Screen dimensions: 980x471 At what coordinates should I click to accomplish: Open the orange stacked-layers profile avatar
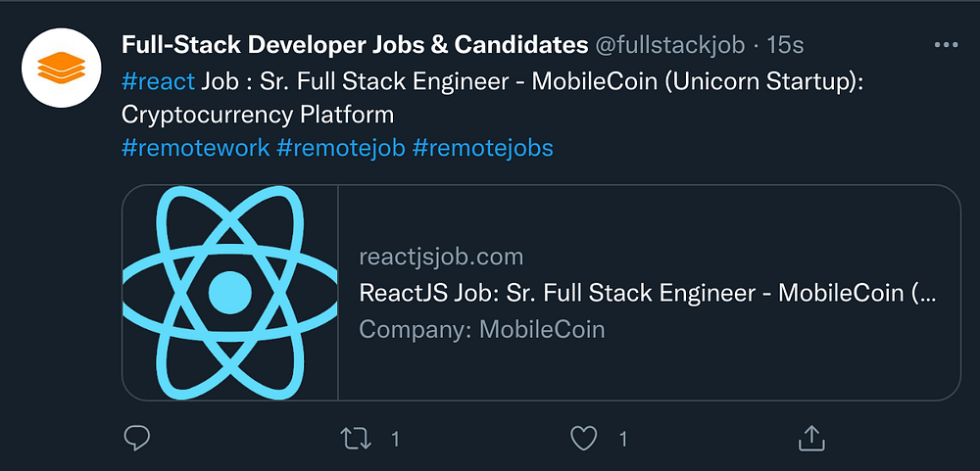pyautogui.click(x=63, y=67)
